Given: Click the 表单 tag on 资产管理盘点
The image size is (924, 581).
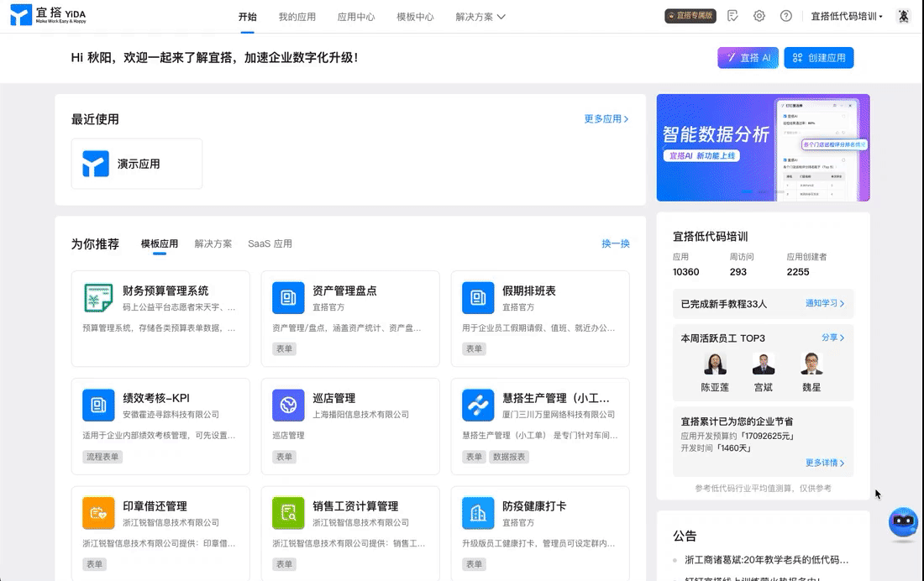Looking at the screenshot, I should (x=284, y=348).
